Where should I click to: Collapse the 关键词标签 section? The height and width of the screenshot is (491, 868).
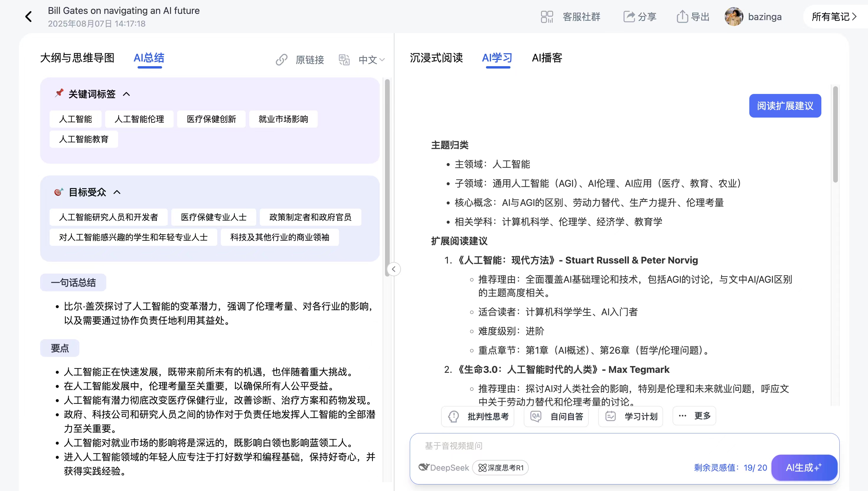(x=126, y=94)
